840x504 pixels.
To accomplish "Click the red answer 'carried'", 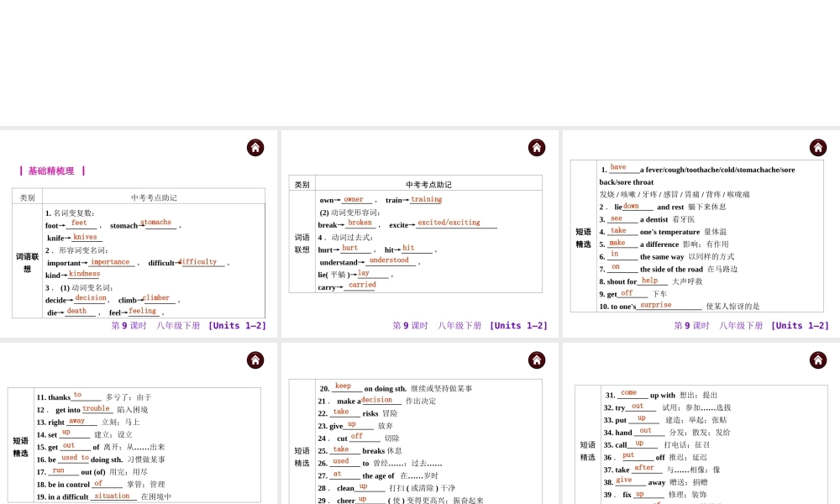I will tap(362, 285).
